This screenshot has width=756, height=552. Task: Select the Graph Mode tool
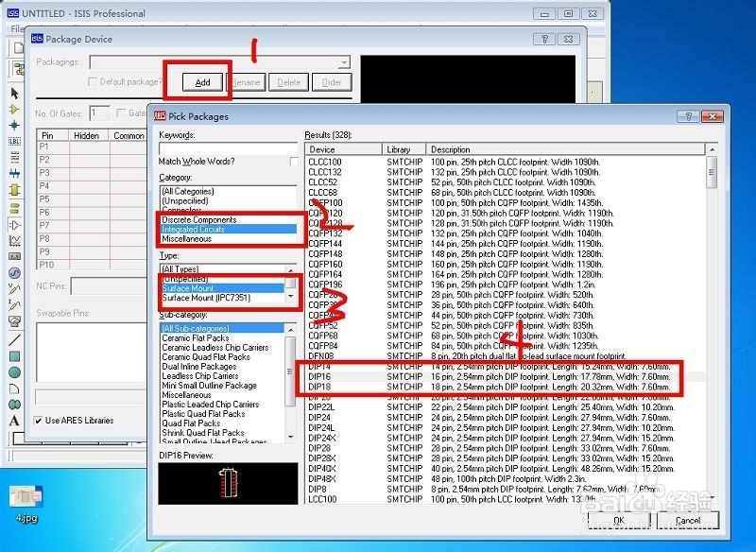pyautogui.click(x=14, y=241)
